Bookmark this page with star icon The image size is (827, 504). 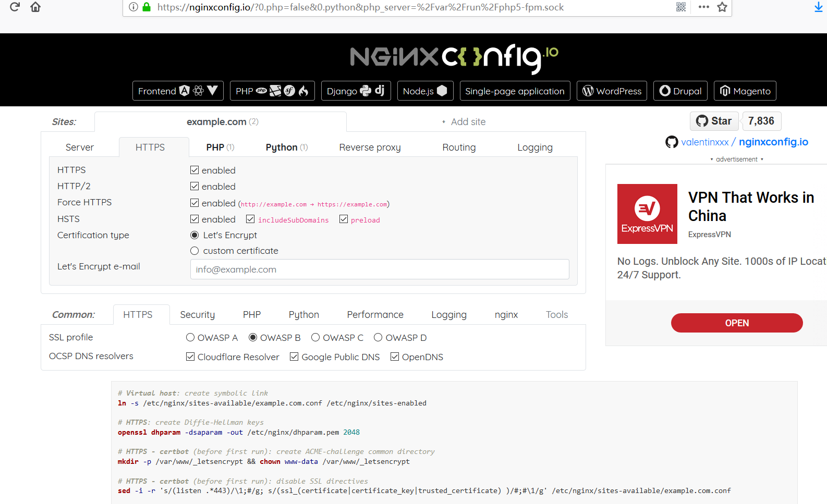[722, 7]
